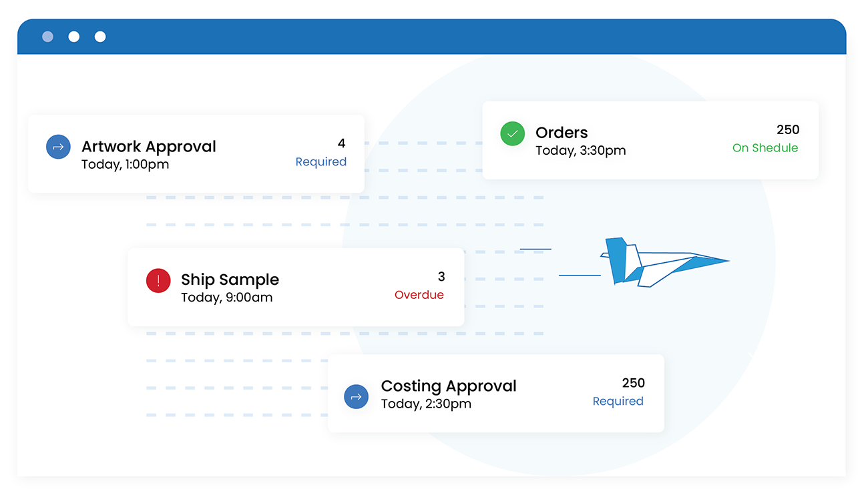Click the red exclamation icon beside Ship Sample
The width and height of the screenshot is (868, 495).
(158, 280)
